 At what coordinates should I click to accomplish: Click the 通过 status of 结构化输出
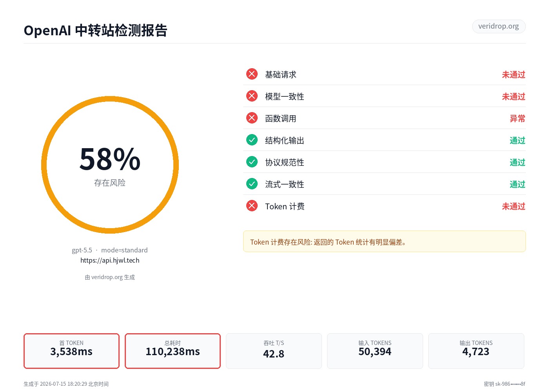pos(518,140)
